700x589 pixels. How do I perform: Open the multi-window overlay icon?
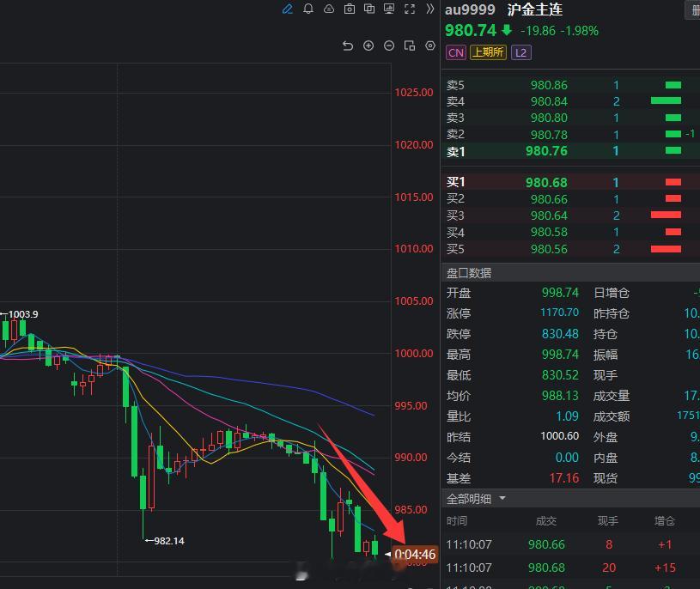pyautogui.click(x=369, y=9)
